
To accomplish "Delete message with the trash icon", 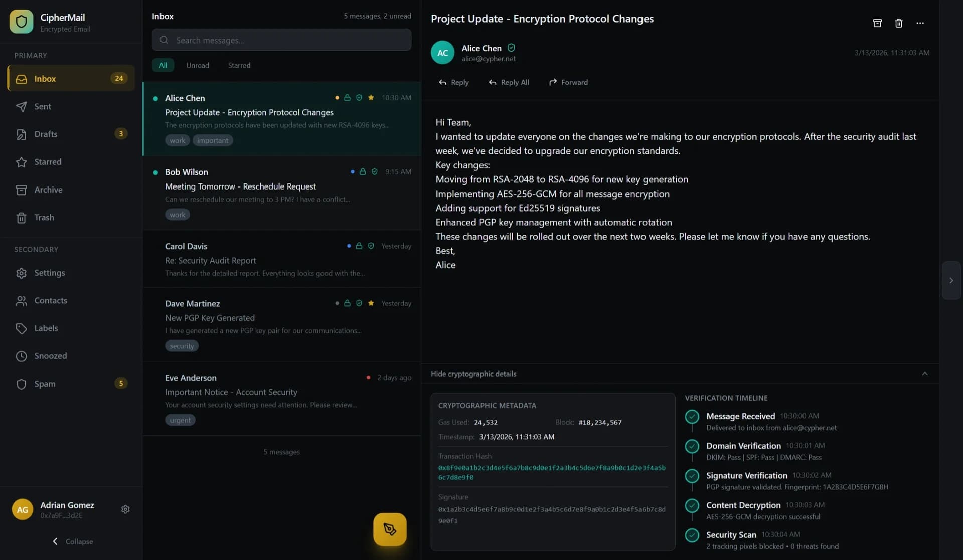I will pyautogui.click(x=899, y=23).
